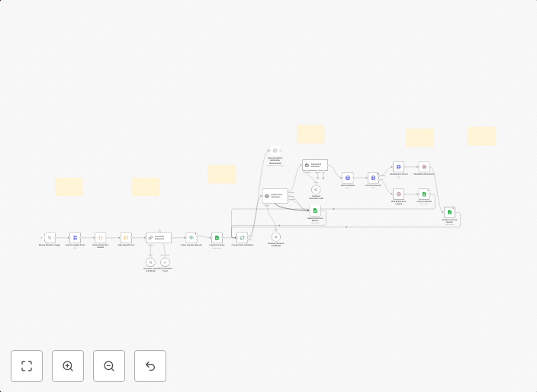Select the manual trigger node with the cursor icon

tap(50, 238)
